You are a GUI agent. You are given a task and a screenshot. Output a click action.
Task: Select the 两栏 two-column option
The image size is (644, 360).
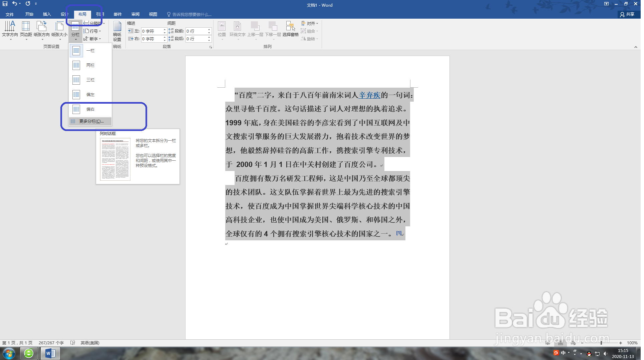pos(90,65)
